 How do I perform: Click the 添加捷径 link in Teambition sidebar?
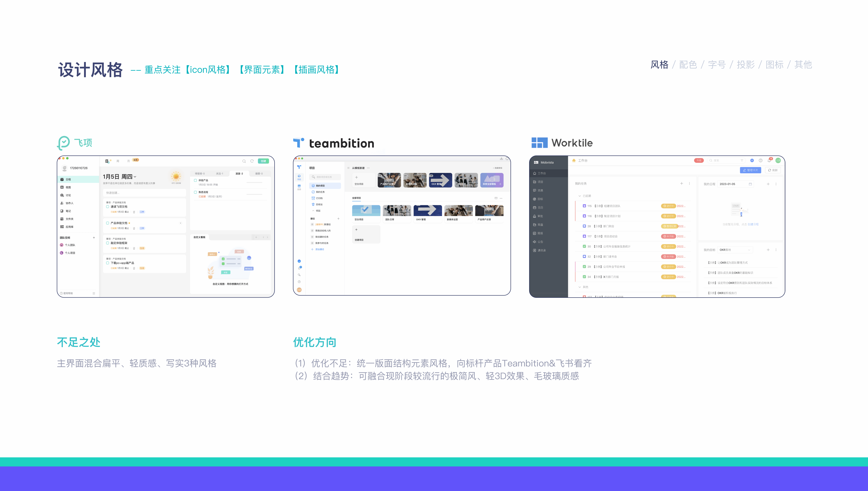click(x=320, y=249)
